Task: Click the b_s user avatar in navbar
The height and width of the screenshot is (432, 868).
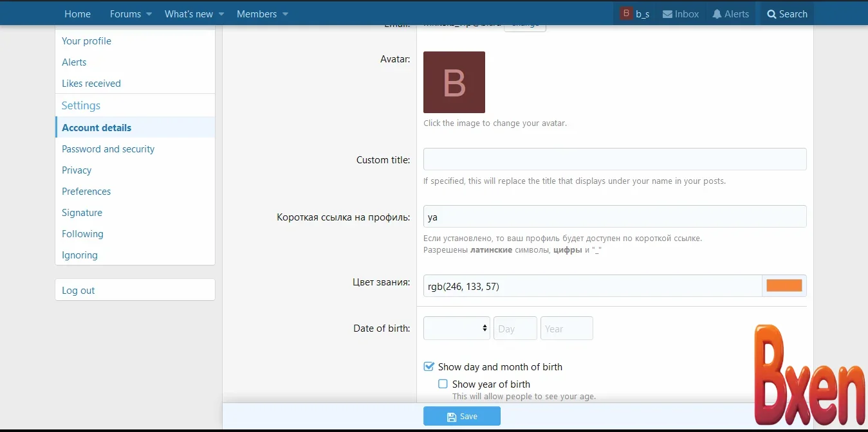Action: [x=626, y=14]
